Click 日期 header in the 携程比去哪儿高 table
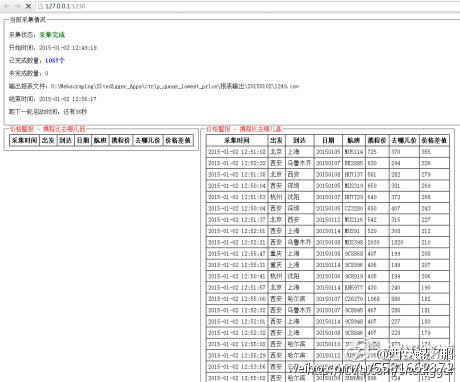Viewport: 460px width, 382px height. tap(328, 140)
